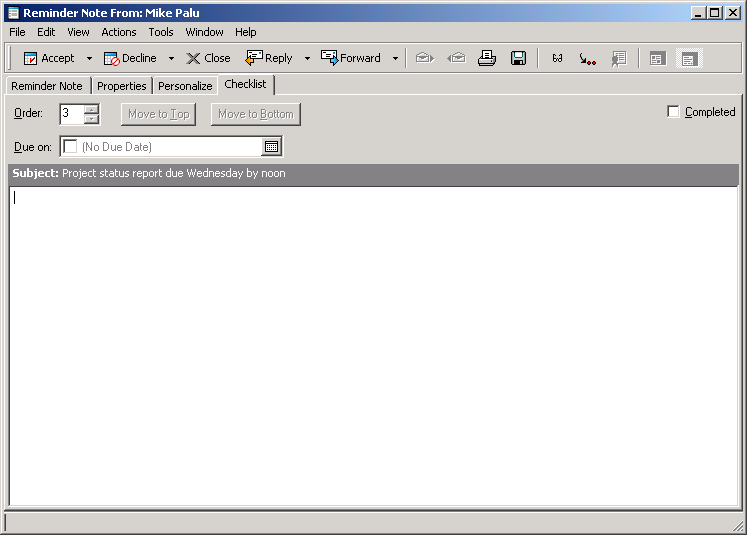The image size is (747, 535).
Task: Click the Forward toolbar button
Action: pyautogui.click(x=351, y=58)
